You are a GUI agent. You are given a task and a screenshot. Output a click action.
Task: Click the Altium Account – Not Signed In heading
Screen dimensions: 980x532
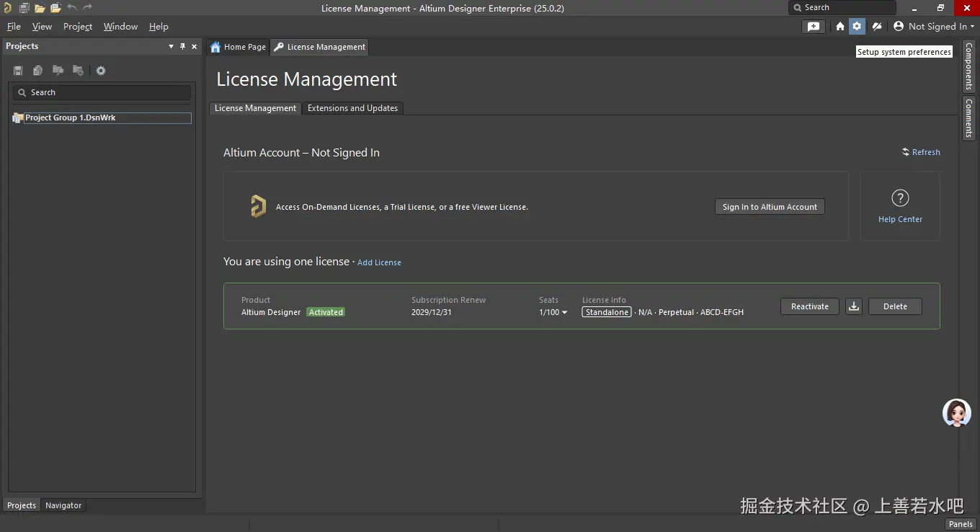(301, 153)
